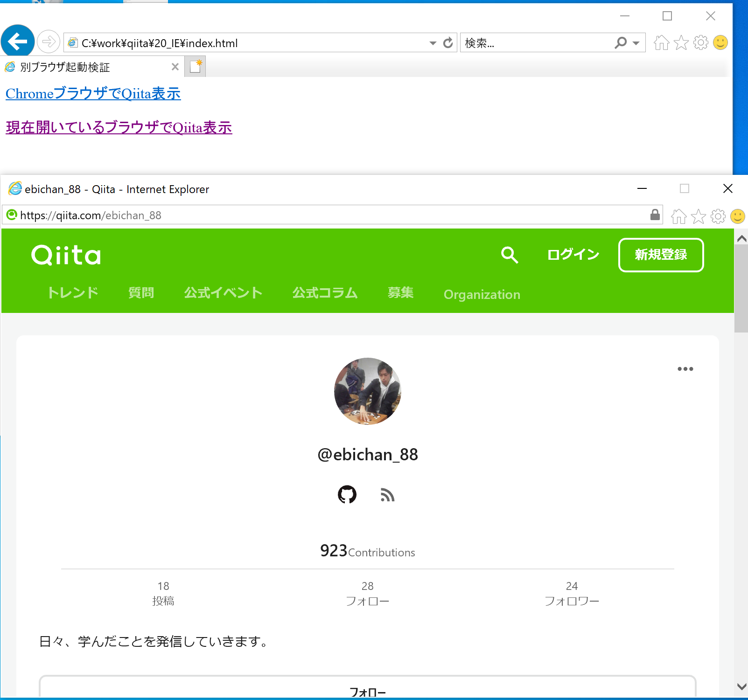
Task: Open the search provider dropdown arrow
Action: 635,42
